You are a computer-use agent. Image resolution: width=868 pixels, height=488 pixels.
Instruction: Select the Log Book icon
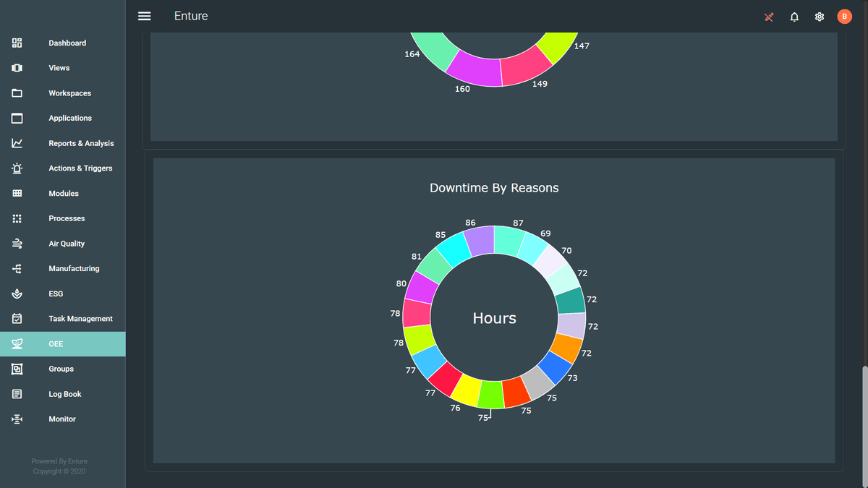pyautogui.click(x=17, y=393)
